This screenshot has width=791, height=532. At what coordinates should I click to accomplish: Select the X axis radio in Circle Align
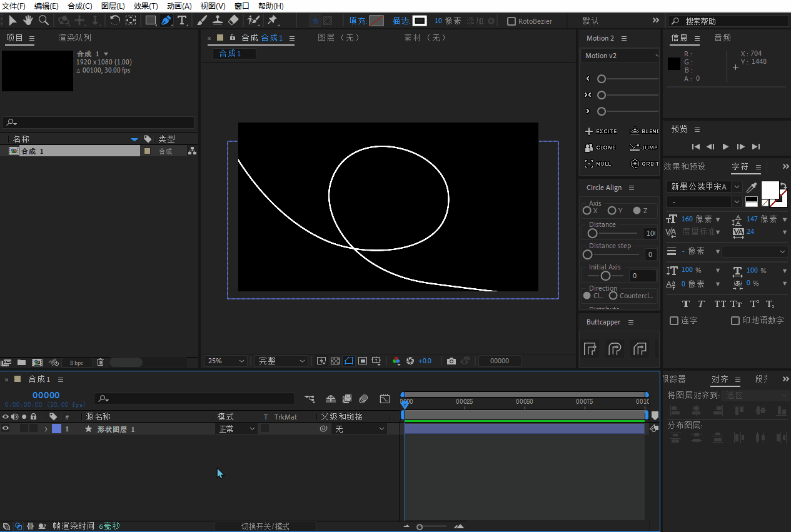pyautogui.click(x=587, y=211)
